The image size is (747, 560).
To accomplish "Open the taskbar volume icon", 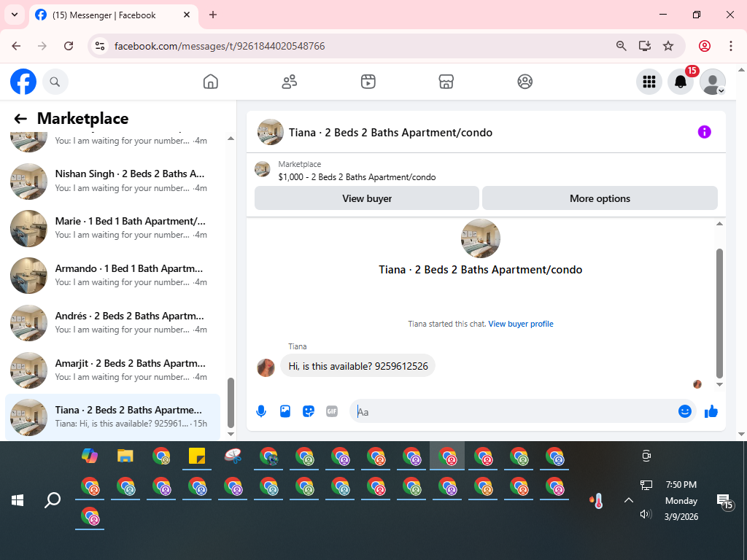I will [x=646, y=514].
